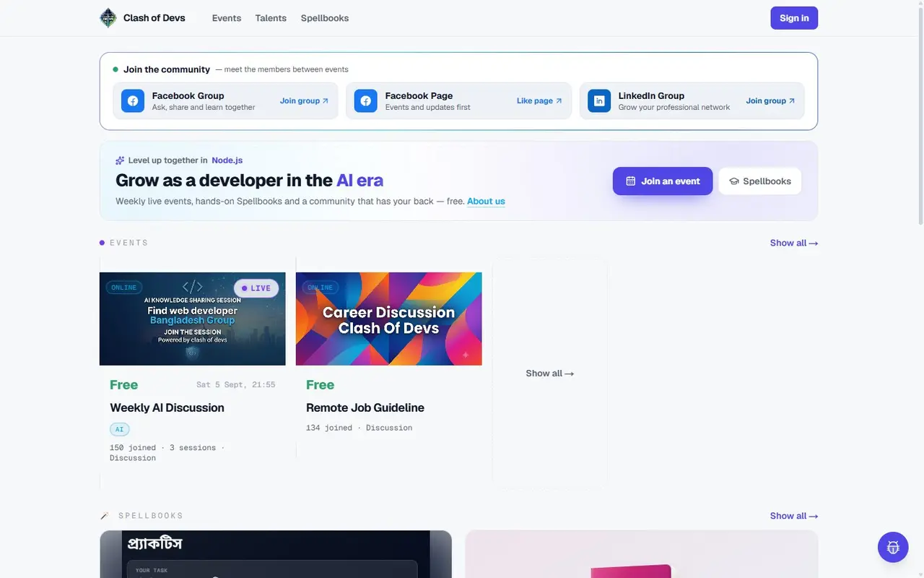The height and width of the screenshot is (578, 924).
Task: Open the Remote Job Guideline event title
Action: (365, 407)
